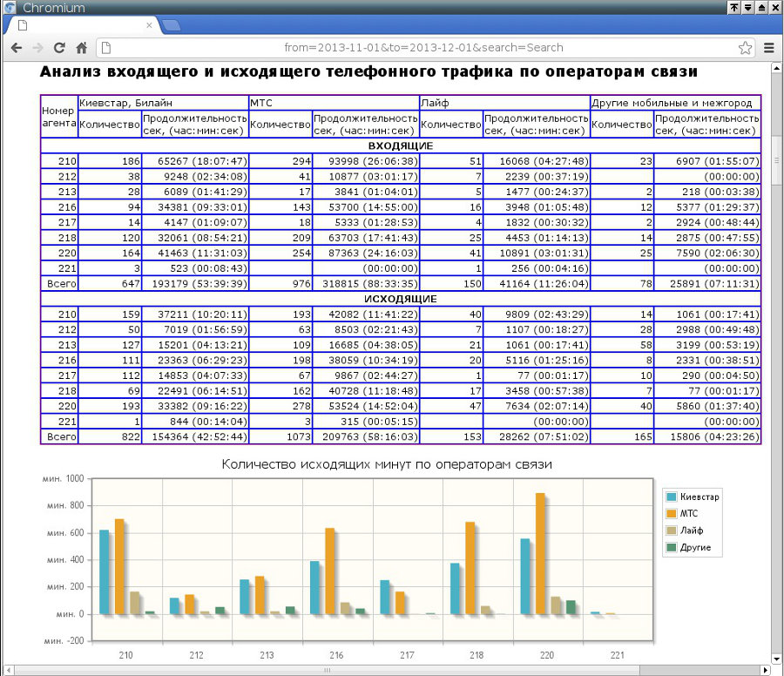Click the vertical scrollbar up arrow
The image size is (784, 676).
click(777, 69)
